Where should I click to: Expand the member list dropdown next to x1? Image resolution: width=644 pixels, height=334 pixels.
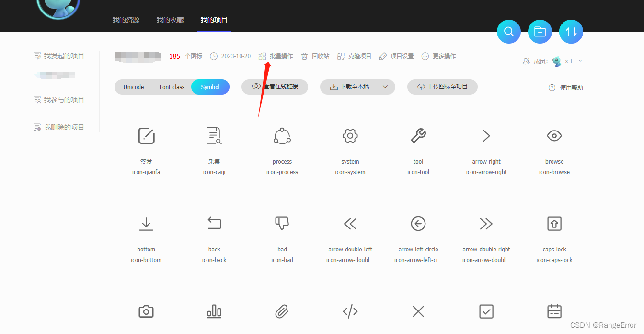(580, 61)
